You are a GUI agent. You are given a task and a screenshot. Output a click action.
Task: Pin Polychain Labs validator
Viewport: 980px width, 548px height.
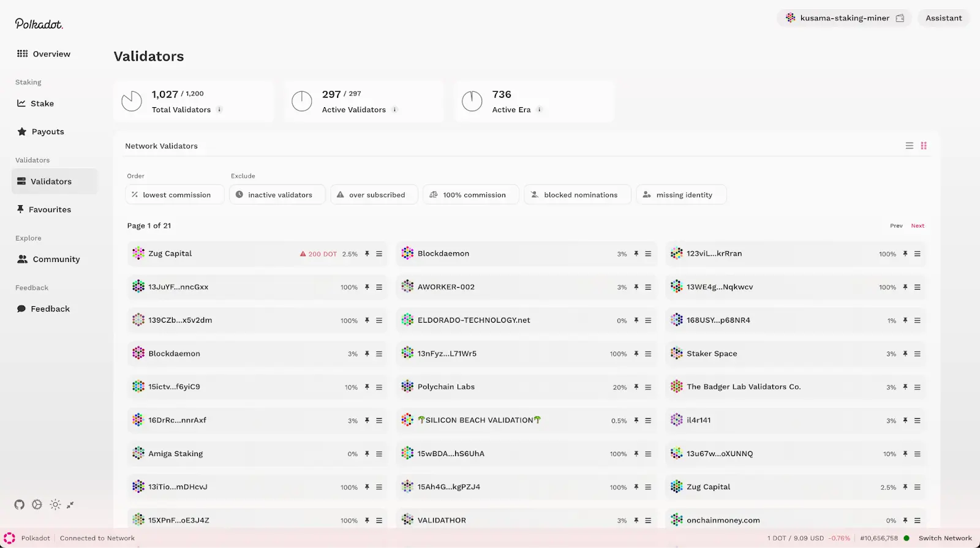point(636,387)
